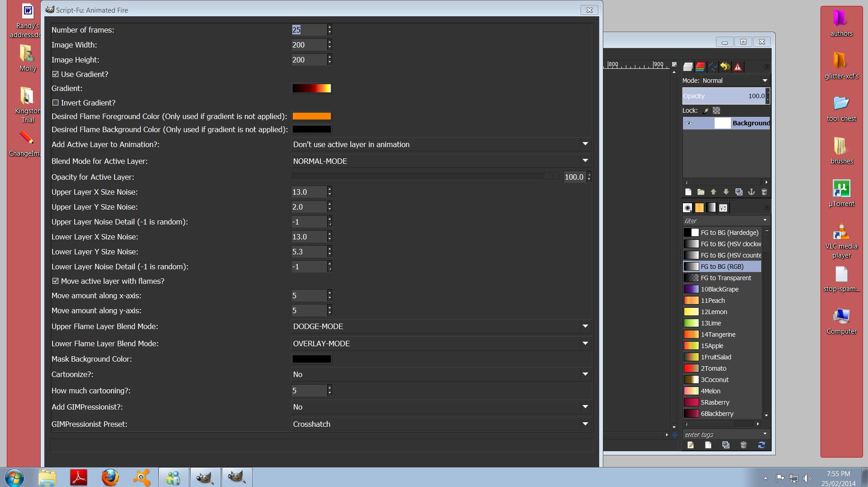Open the Patterns tab icon
This screenshot has width=868, height=487.
pyautogui.click(x=699, y=208)
